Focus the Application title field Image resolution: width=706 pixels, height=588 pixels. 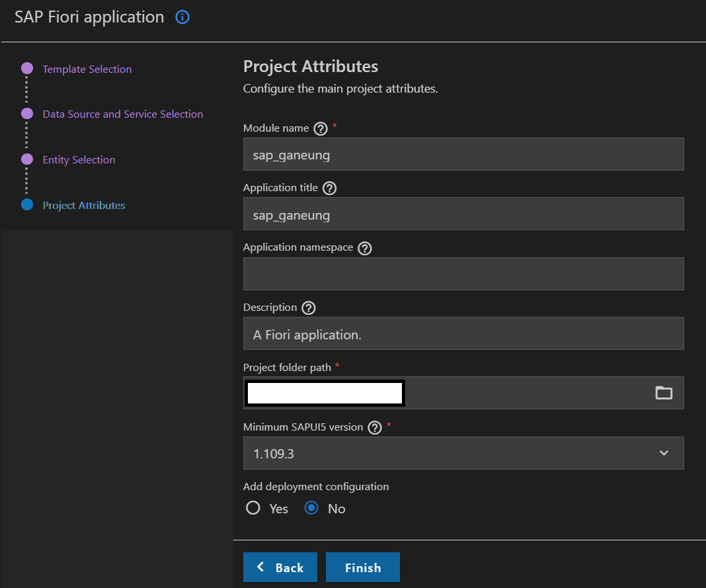[463, 214]
